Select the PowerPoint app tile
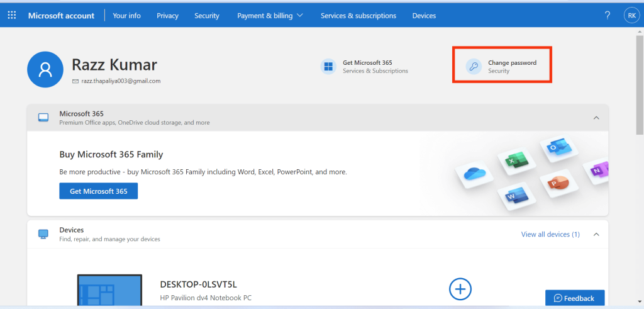Viewport: 644px width, 309px height. (x=558, y=183)
